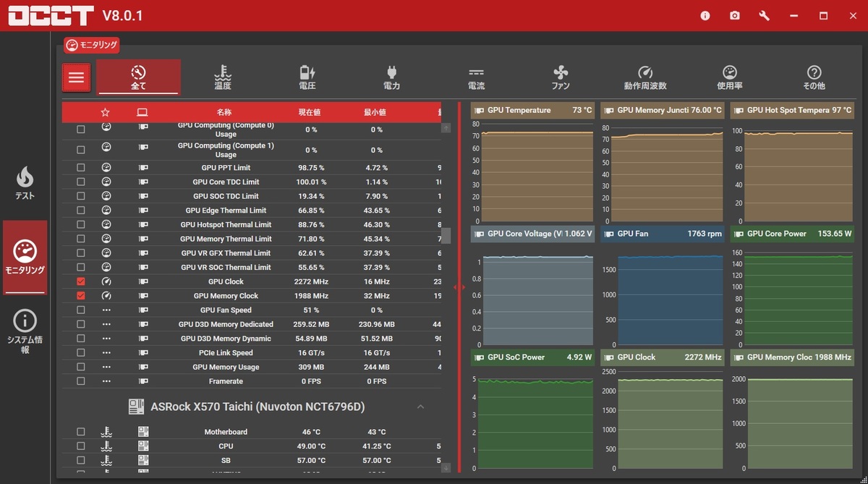Take a screenshot with the camera icon

click(x=735, y=16)
